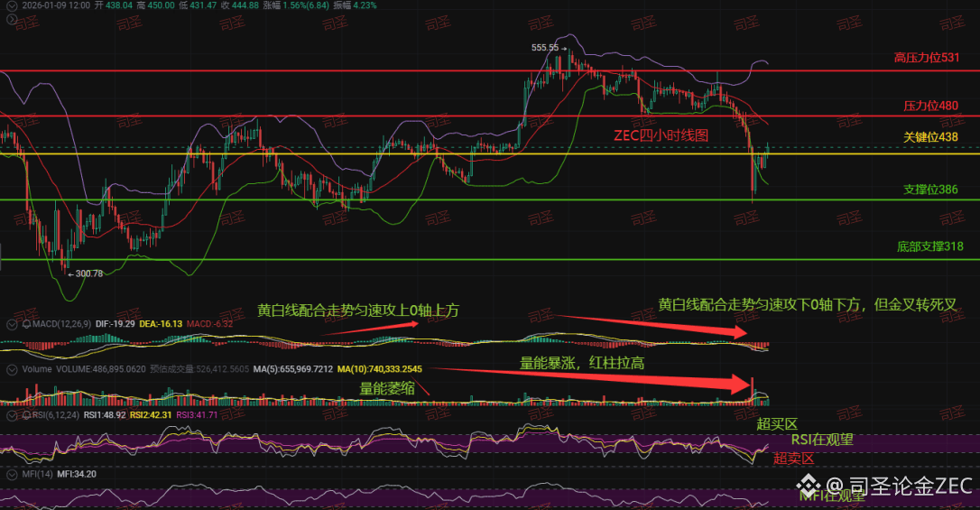This screenshot has width=980, height=510.
Task: Open MFI(14) indicator settings label
Action: [x=38, y=475]
